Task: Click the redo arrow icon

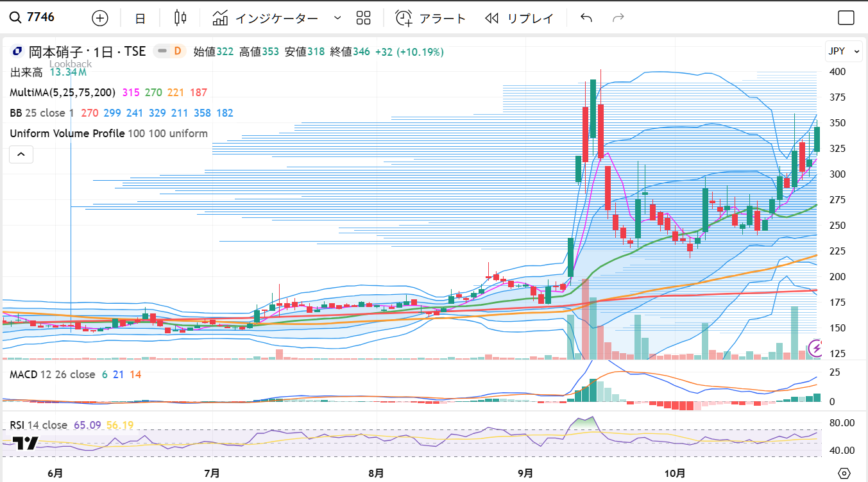Action: tap(618, 18)
